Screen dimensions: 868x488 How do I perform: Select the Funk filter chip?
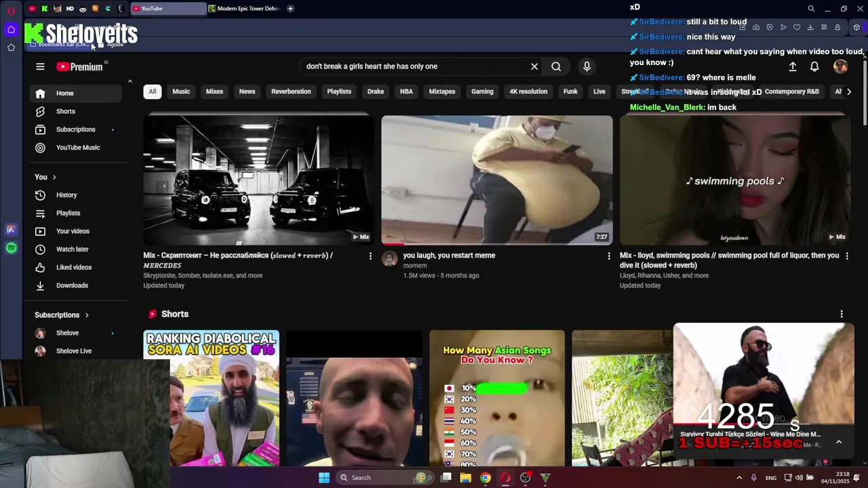[x=570, y=91]
